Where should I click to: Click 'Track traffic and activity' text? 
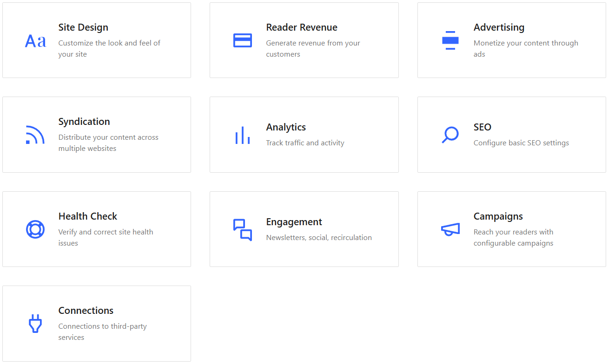(x=305, y=143)
